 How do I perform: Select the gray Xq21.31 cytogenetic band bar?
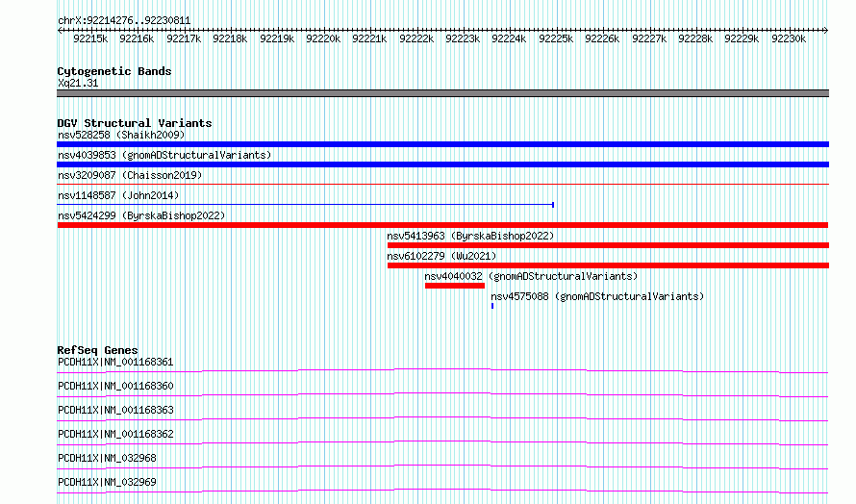tap(442, 93)
